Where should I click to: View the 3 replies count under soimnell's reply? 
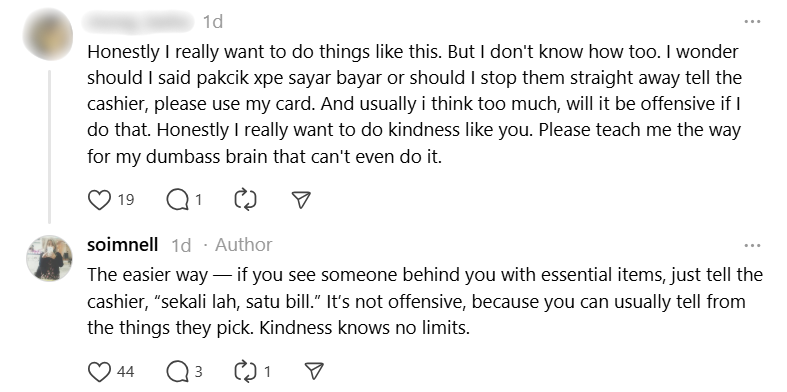(198, 372)
